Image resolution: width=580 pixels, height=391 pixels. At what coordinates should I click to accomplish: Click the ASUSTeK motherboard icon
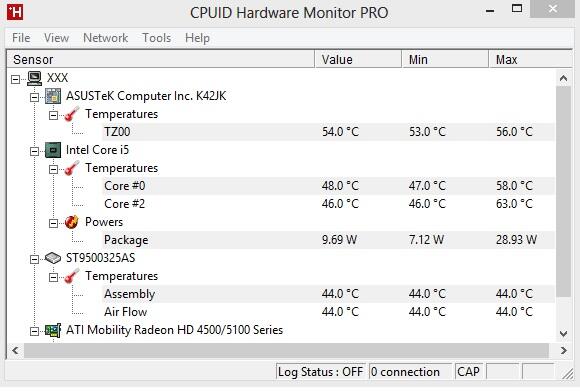pos(53,96)
